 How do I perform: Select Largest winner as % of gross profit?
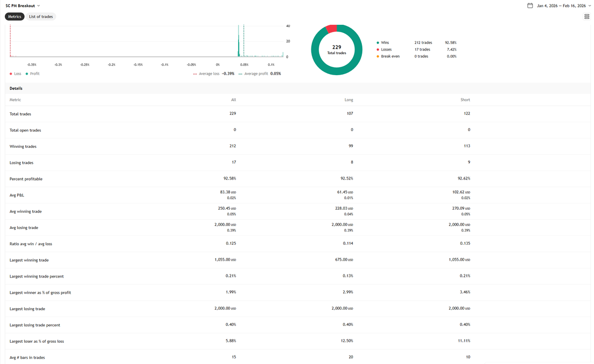tap(40, 293)
